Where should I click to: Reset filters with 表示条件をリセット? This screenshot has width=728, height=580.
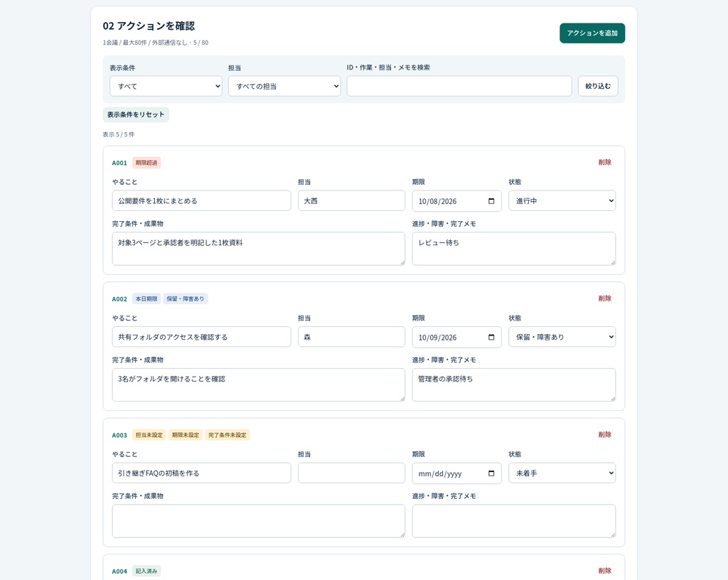(136, 114)
